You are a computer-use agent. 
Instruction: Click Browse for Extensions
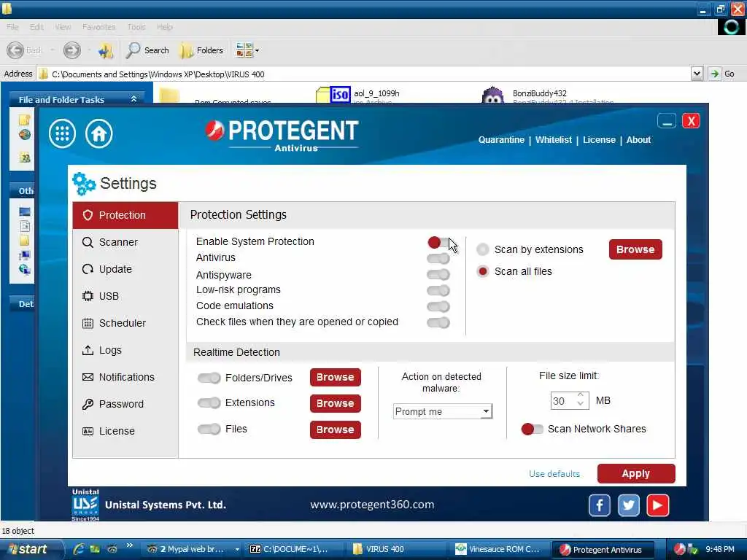336,403
